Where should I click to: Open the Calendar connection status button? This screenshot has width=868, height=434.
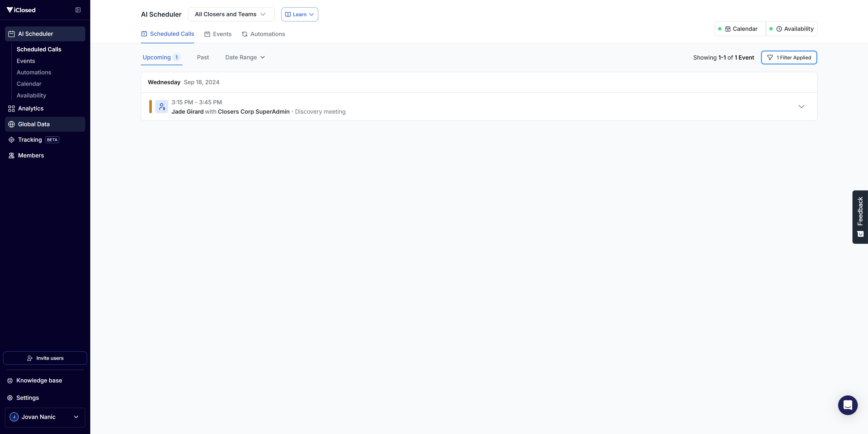tap(741, 29)
